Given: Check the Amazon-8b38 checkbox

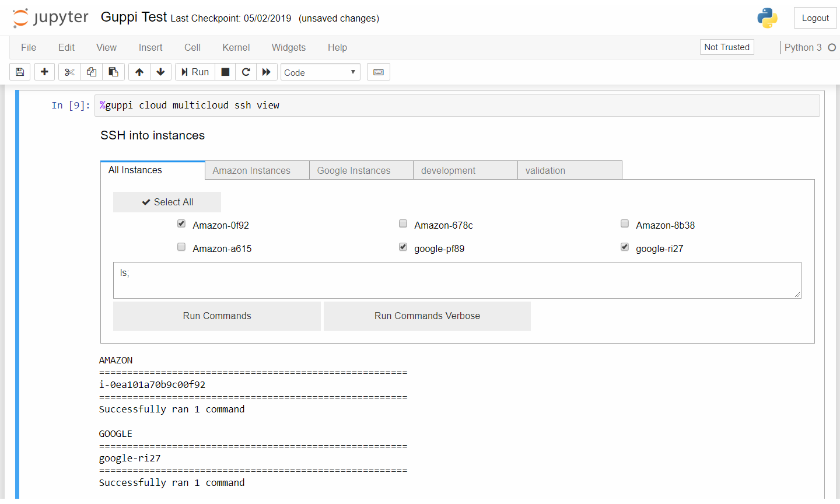Looking at the screenshot, I should pos(625,224).
